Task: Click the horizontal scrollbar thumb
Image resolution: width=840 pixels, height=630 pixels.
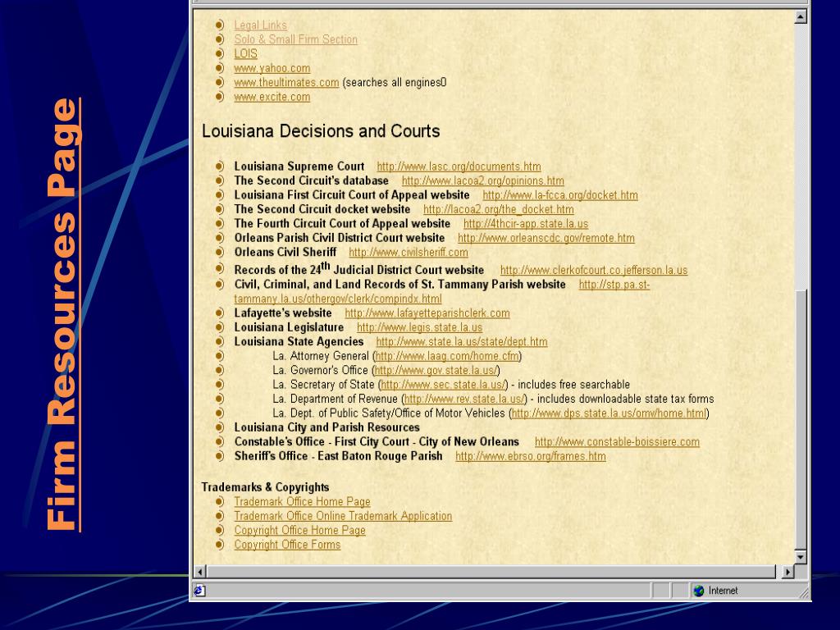Action: point(491,572)
